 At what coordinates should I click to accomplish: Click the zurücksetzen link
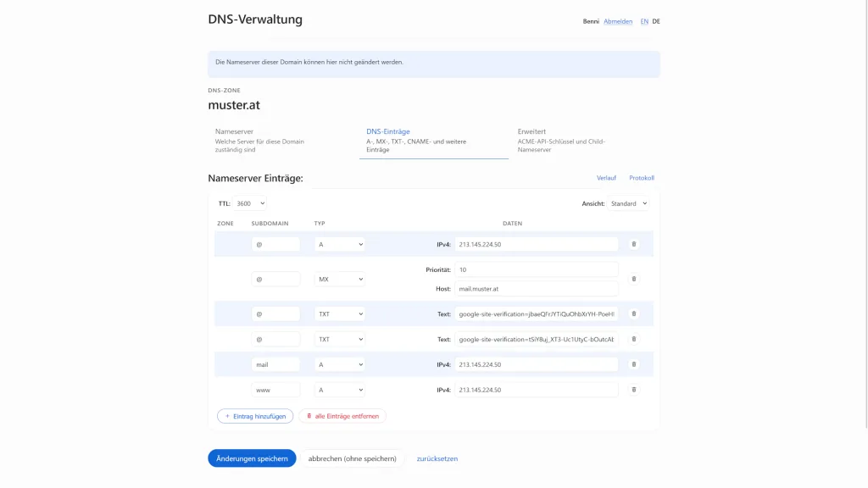437,458
